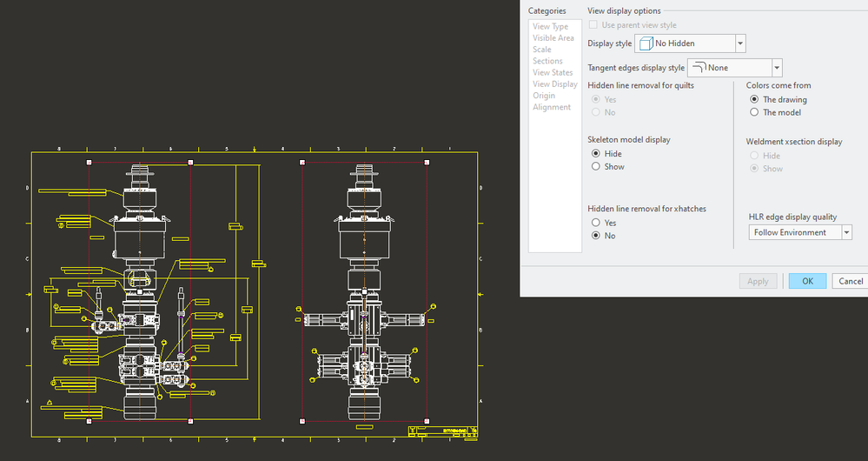The height and width of the screenshot is (461, 868).
Task: Open the Display style dropdown
Action: [x=690, y=43]
